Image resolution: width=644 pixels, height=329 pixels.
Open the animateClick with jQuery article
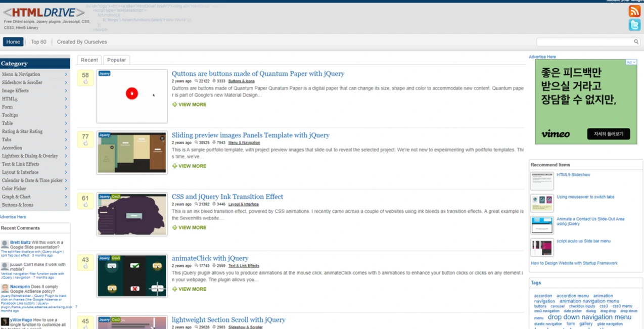[210, 258]
